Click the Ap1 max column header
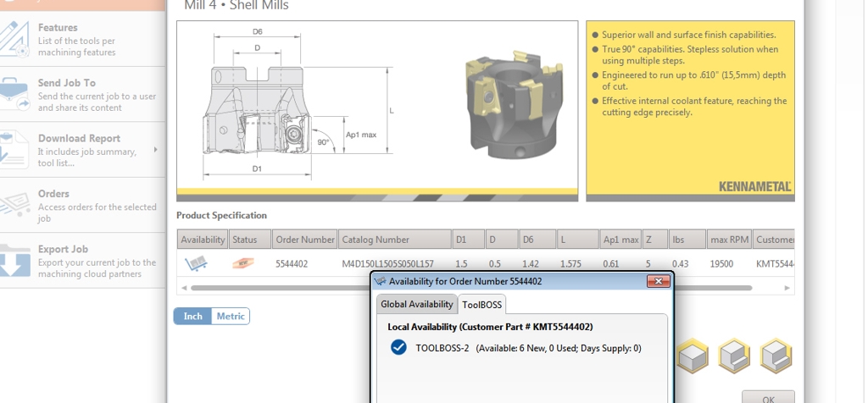868x403 pixels. (620, 240)
